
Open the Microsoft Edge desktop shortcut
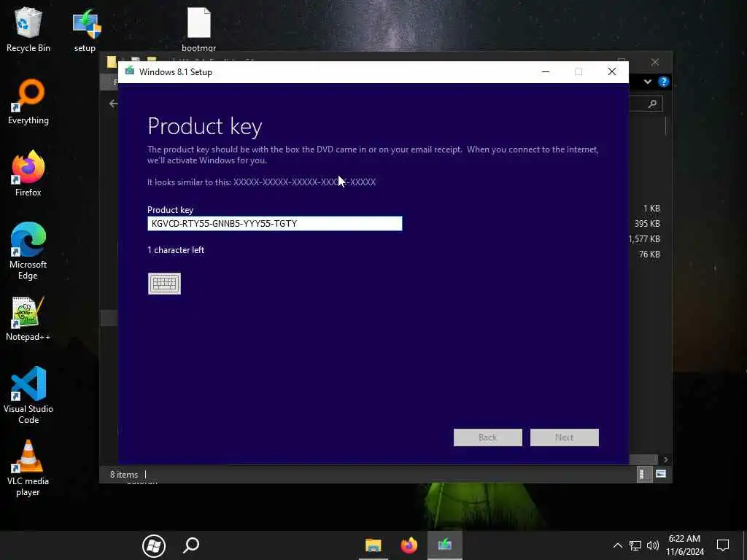click(28, 251)
